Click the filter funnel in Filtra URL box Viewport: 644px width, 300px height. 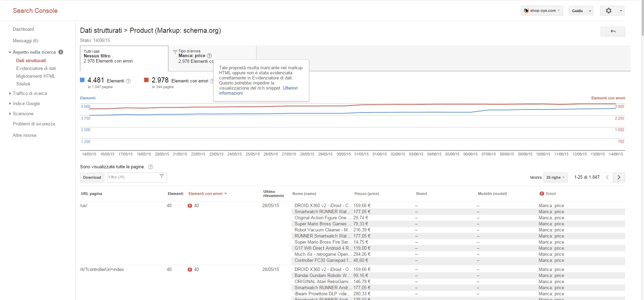coord(162,176)
